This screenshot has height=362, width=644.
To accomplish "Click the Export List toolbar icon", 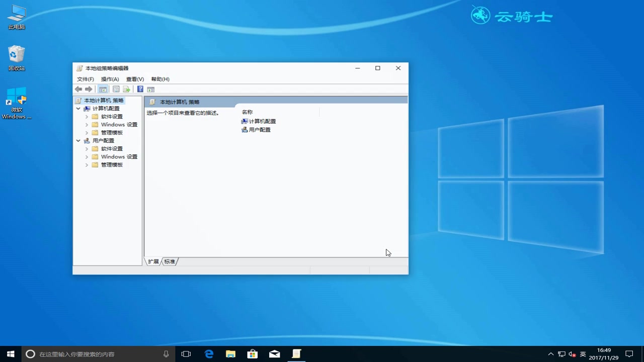I will click(127, 89).
